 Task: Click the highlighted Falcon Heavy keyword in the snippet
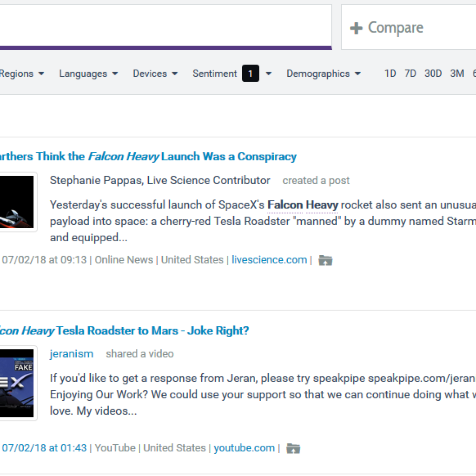[303, 205]
